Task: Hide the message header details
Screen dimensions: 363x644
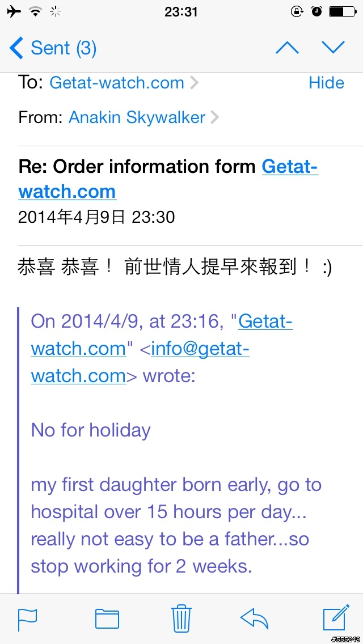Action: (326, 83)
